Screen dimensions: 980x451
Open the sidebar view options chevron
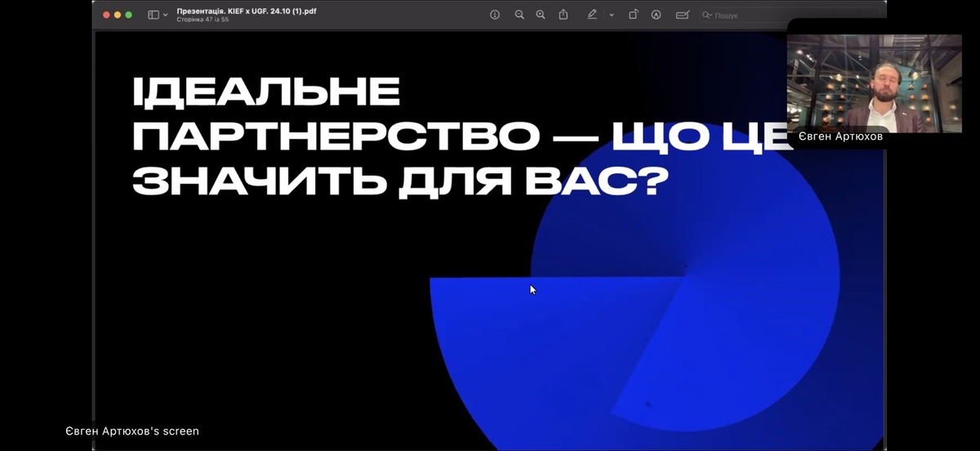(x=165, y=15)
